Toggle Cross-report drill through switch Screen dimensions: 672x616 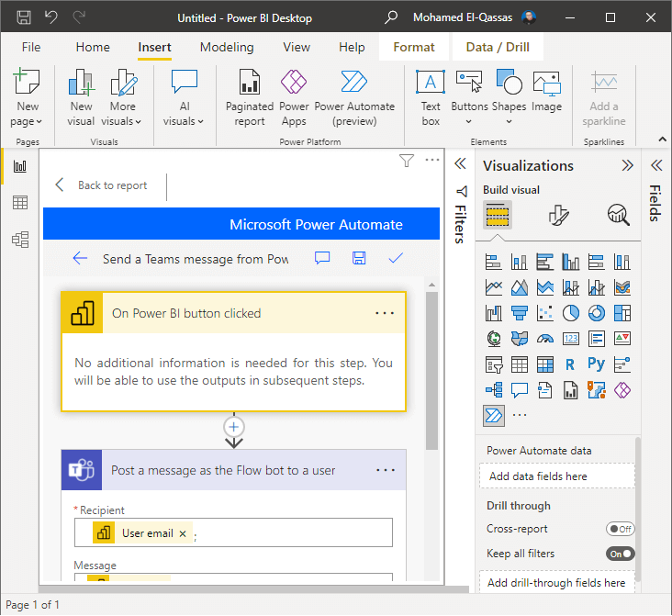pyautogui.click(x=620, y=529)
